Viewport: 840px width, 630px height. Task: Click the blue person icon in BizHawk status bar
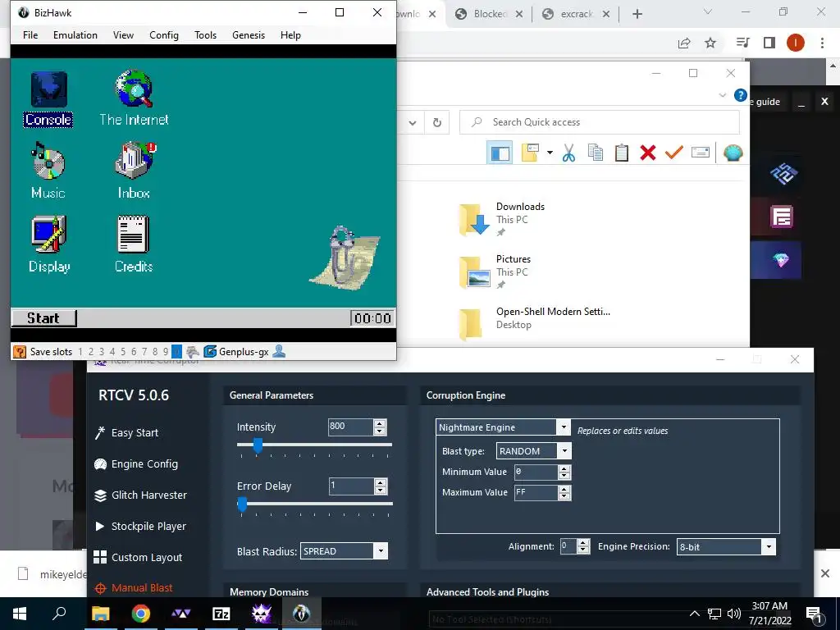(279, 351)
